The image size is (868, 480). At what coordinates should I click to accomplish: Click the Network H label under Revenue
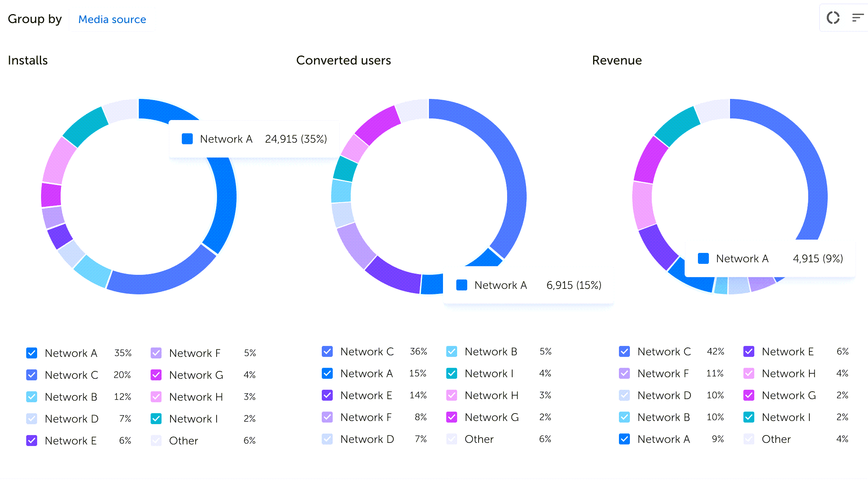click(x=788, y=373)
